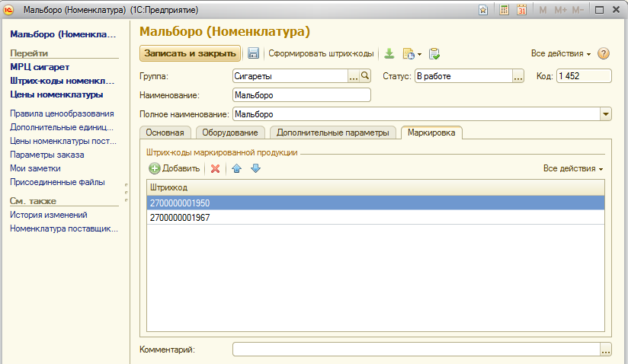Open Параметры заказа link
This screenshot has width=628, height=364.
[46, 155]
